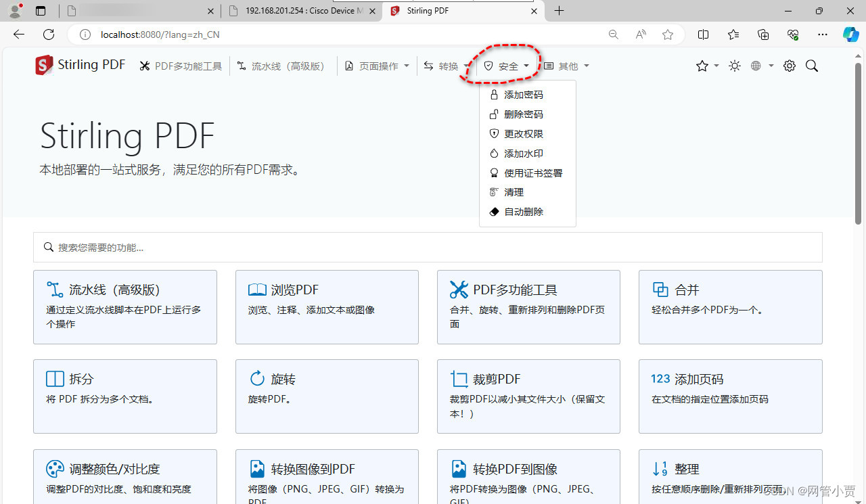This screenshot has width=866, height=504.
Task: Click the browser profile avatar icon
Action: pyautogui.click(x=16, y=11)
